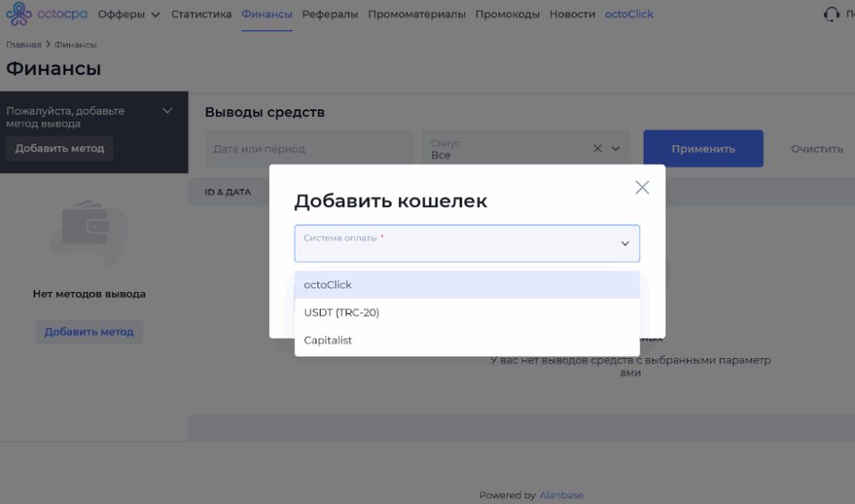This screenshot has height=504, width=855.
Task: Open the Статус dropdown arrow
Action: pos(615,148)
